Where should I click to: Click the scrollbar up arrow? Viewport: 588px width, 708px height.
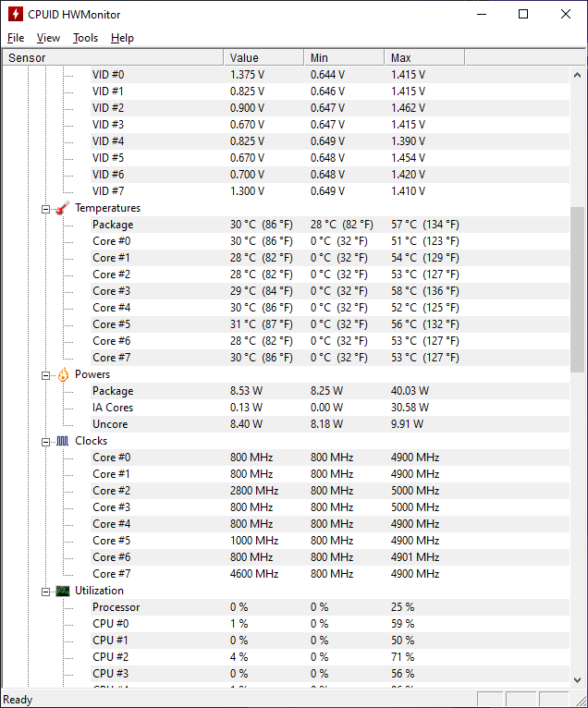[x=577, y=75]
